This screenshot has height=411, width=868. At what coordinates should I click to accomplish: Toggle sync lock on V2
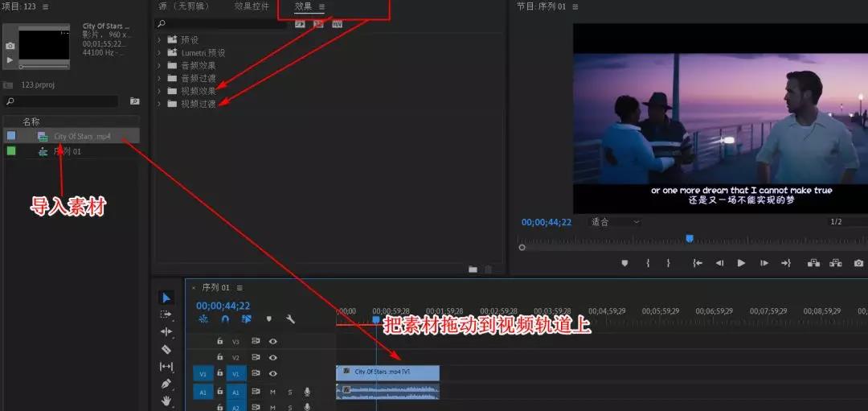pos(256,357)
